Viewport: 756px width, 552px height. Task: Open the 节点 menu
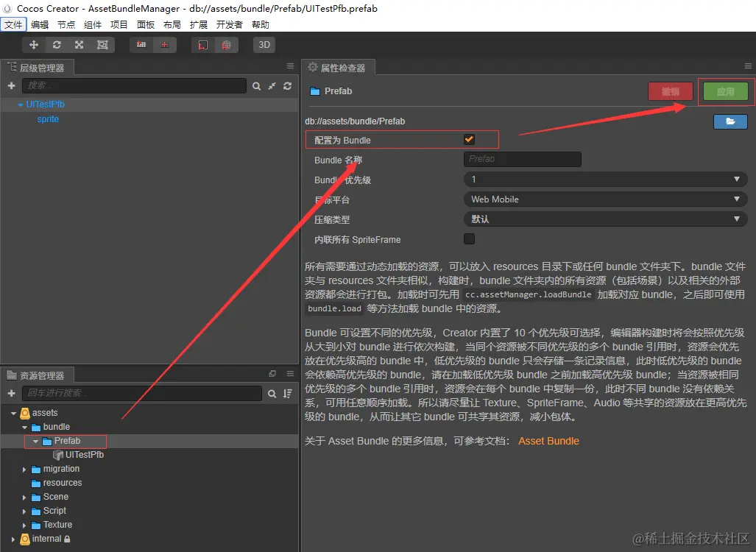[x=66, y=24]
